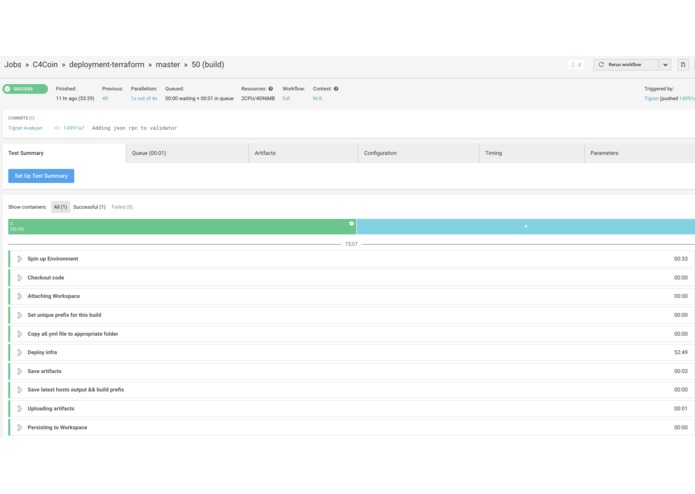Screen dimensions: 695x494
Task: Click Save artifacts duration 00:03
Action: coord(681,371)
